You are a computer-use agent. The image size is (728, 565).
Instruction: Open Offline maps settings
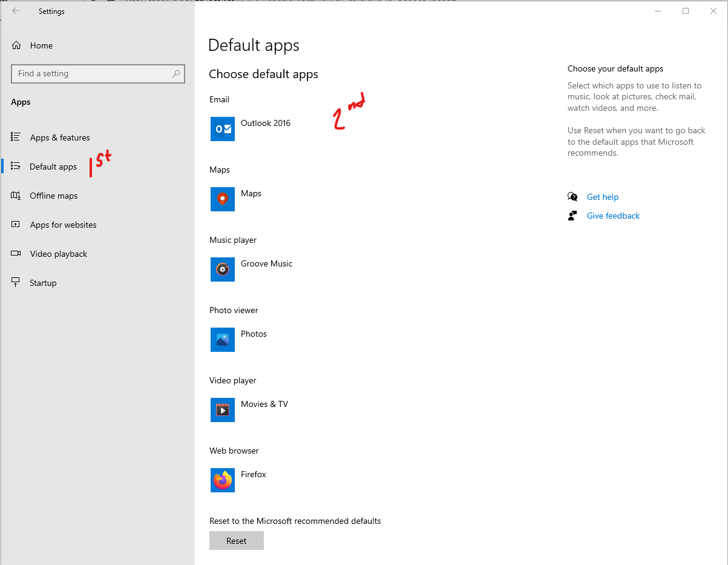(54, 196)
